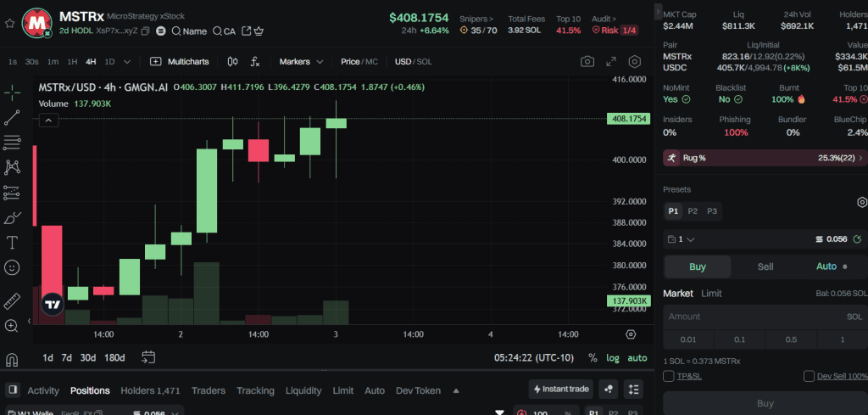This screenshot has width=868, height=415.
Task: Select the brush drawing tool
Action: 12,218
